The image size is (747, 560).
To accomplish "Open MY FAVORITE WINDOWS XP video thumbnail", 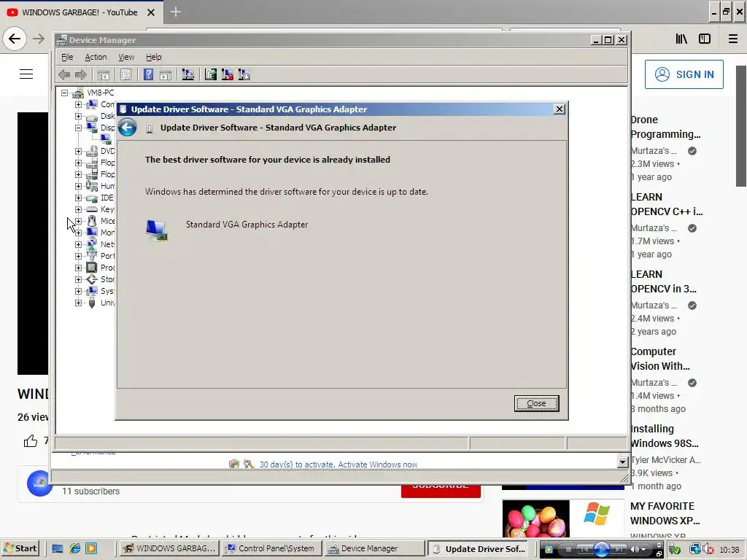I will coord(563,518).
